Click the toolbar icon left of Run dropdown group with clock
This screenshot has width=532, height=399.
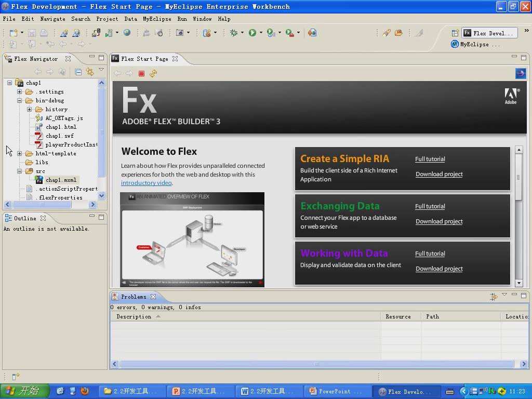[271, 33]
